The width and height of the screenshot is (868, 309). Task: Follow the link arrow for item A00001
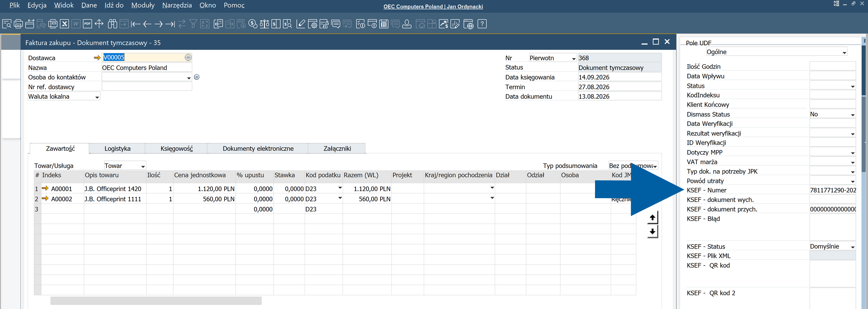coord(45,188)
